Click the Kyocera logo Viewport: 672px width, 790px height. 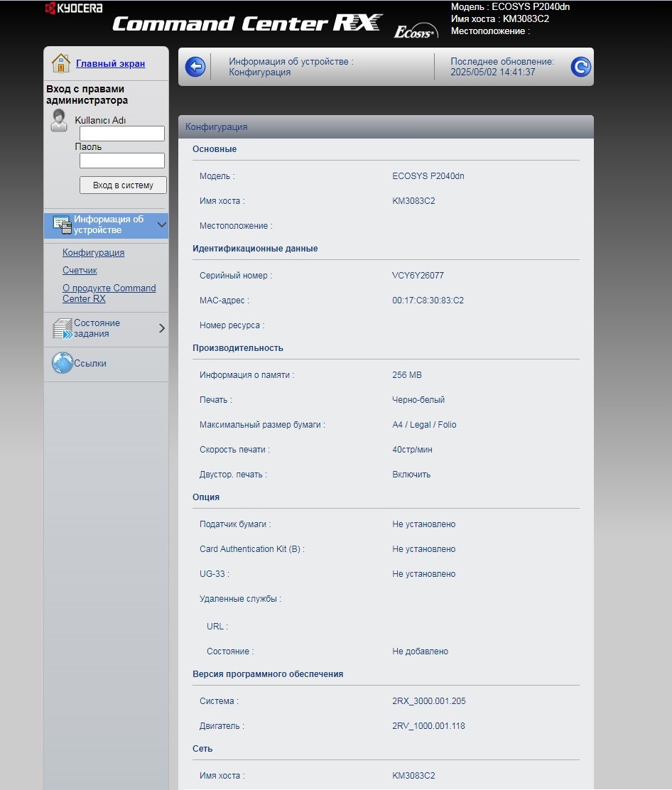74,8
